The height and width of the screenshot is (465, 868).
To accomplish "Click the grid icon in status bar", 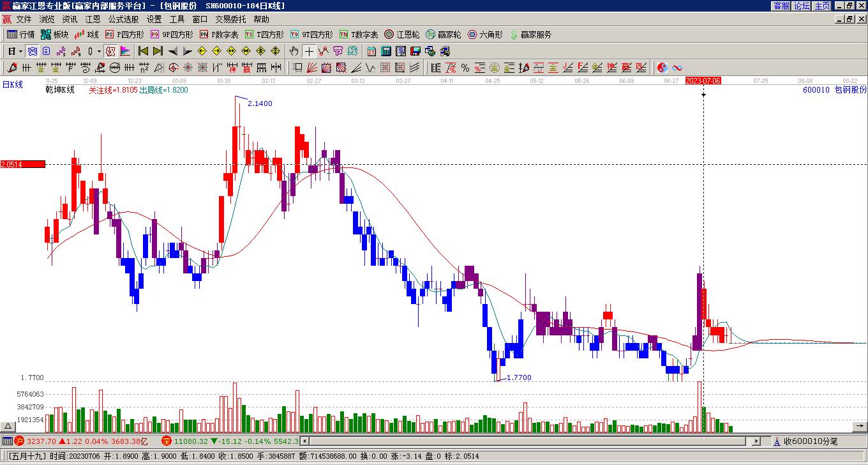I will (x=7, y=441).
